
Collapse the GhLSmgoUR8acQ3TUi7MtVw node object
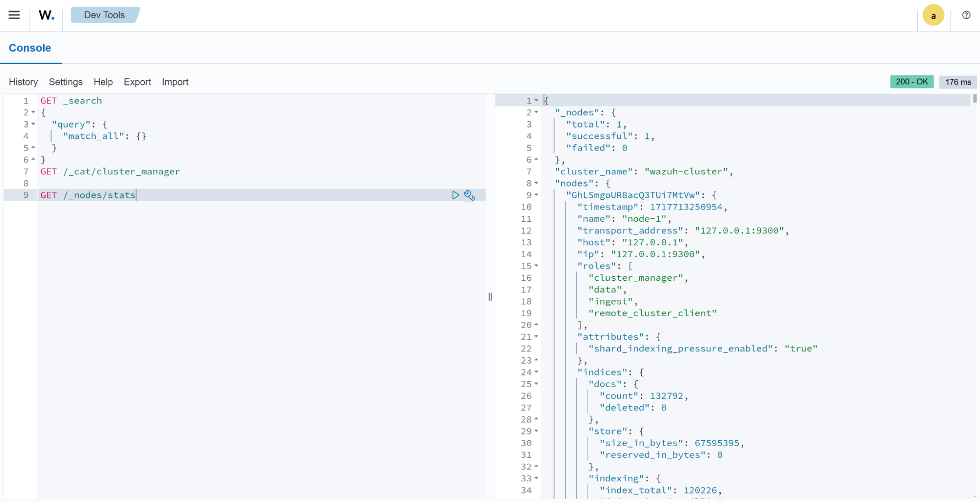536,195
